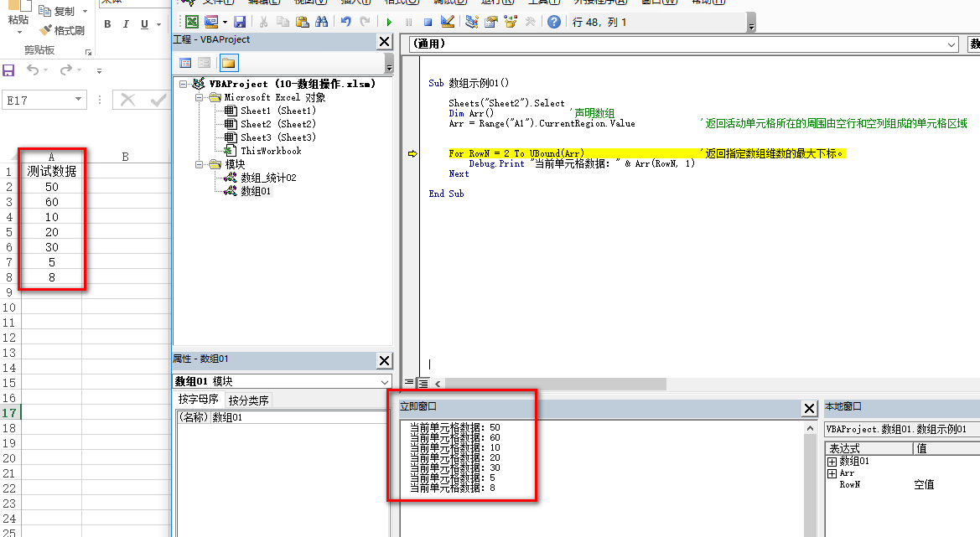Switch to 按分类序 properties tab
This screenshot has width=980, height=537.
tap(249, 400)
